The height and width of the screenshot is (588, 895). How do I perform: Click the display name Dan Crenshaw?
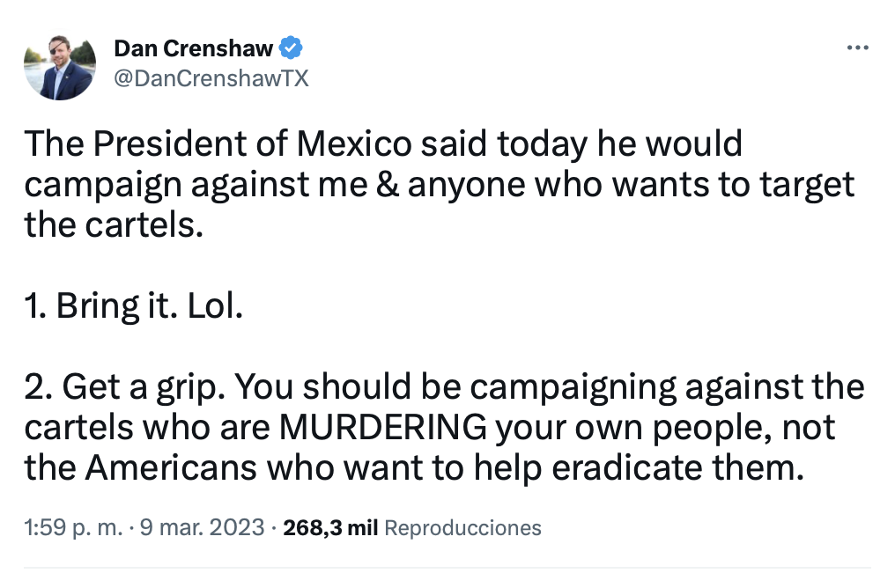[193, 48]
